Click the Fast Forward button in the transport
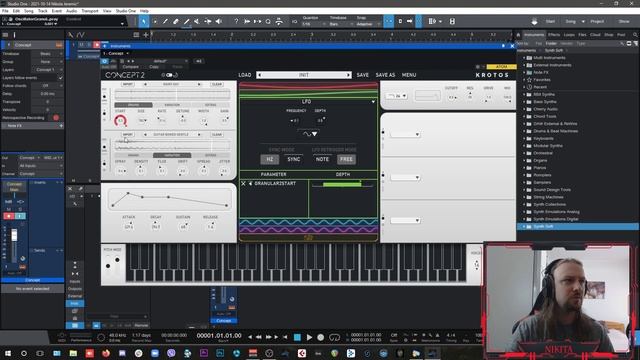 [268, 337]
